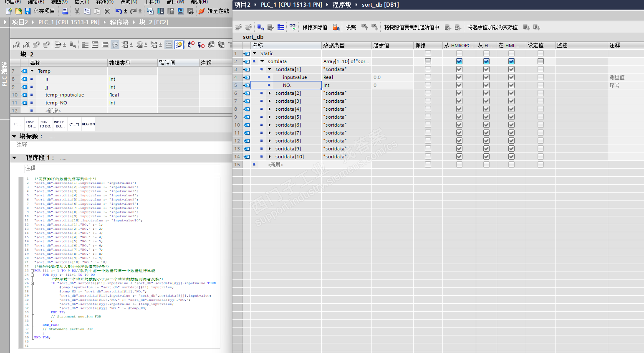Screen dimensions: 644x353
Task: Click the cut scissors icon
Action: click(x=77, y=11)
